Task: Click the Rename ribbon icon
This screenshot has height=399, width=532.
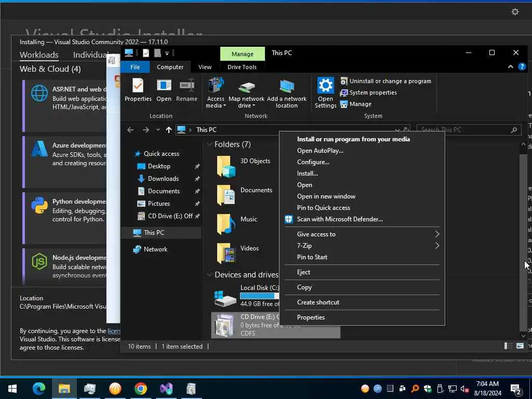Action: click(187, 86)
